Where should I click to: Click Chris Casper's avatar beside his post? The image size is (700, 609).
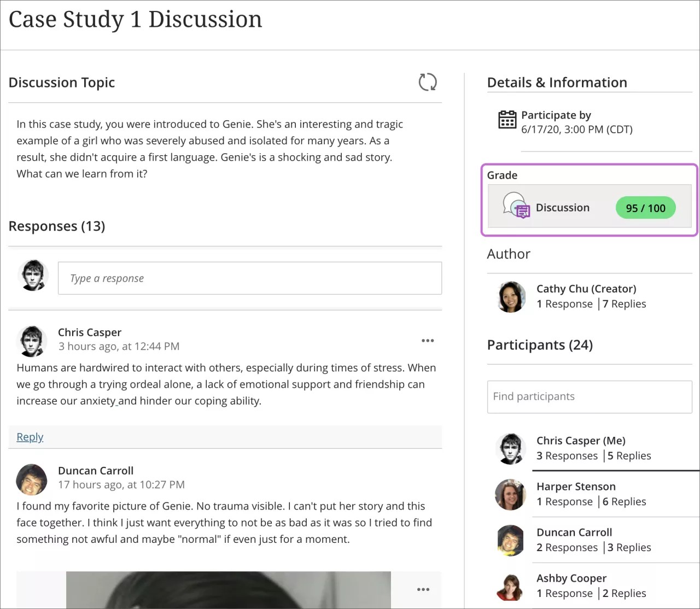(32, 341)
